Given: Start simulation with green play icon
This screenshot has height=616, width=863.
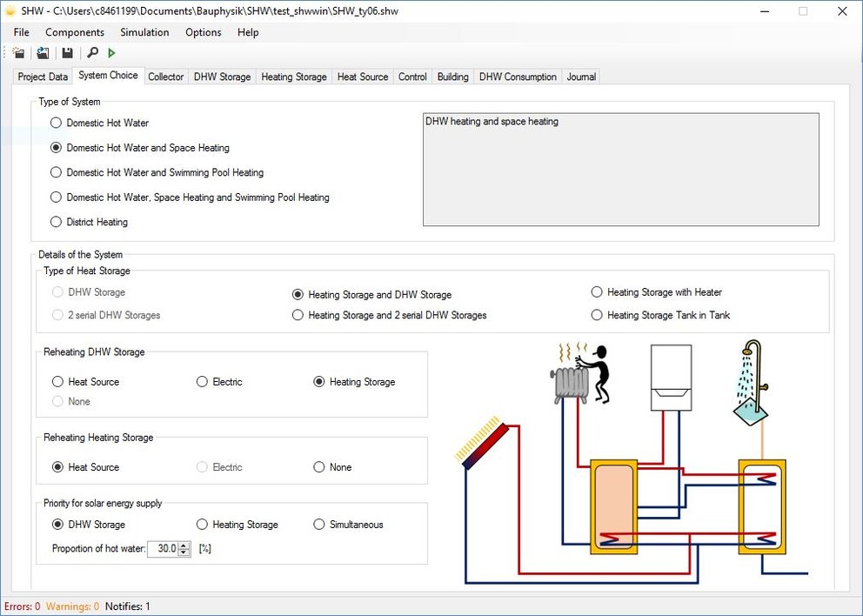Looking at the screenshot, I should point(112,53).
